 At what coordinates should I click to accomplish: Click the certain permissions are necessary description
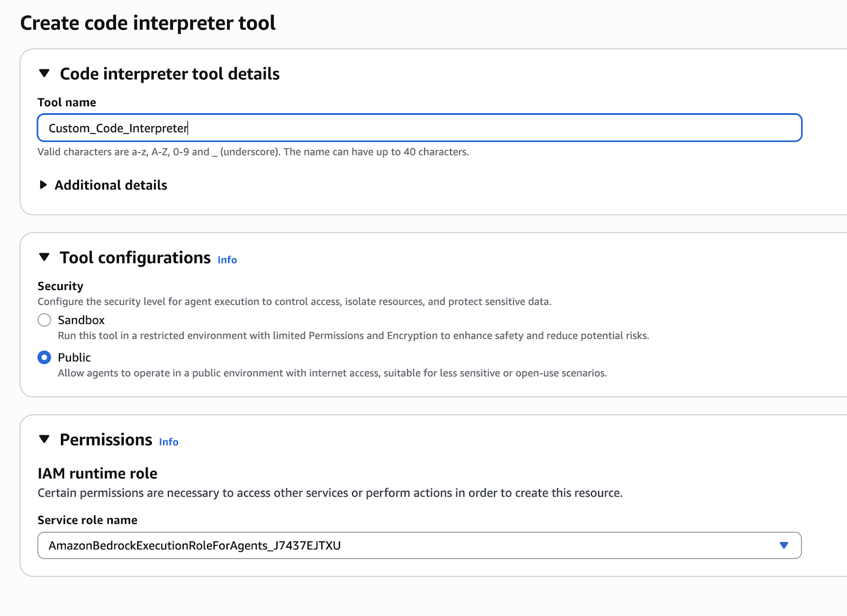point(330,493)
